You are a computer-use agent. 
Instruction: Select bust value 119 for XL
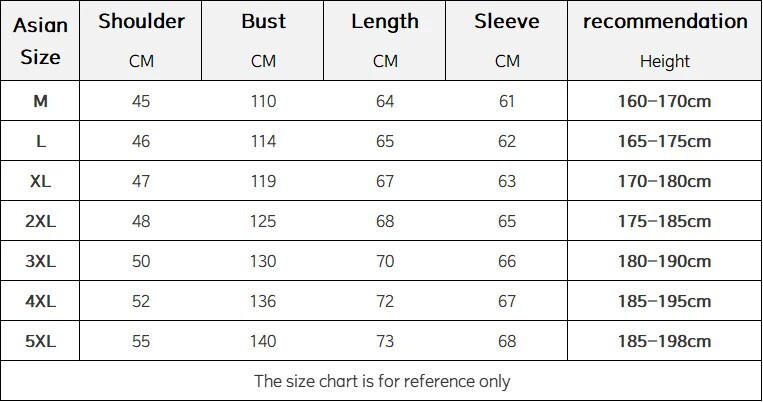[263, 181]
